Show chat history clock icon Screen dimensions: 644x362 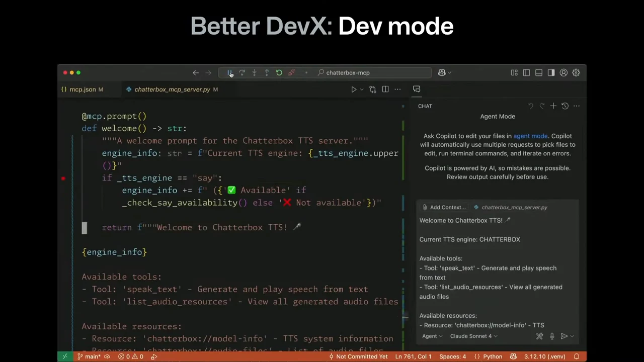(565, 106)
